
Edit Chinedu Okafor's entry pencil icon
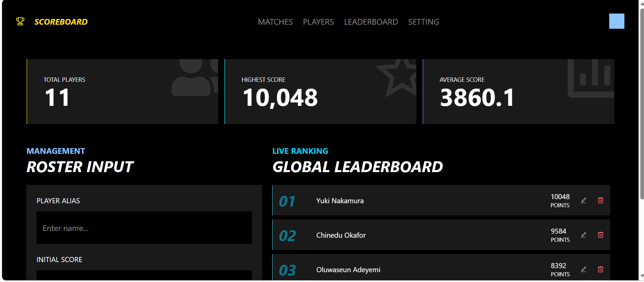click(583, 235)
